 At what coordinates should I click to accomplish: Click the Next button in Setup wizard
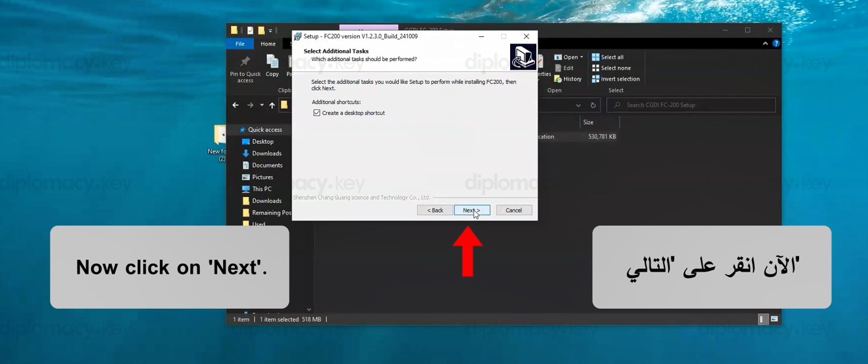click(x=472, y=210)
